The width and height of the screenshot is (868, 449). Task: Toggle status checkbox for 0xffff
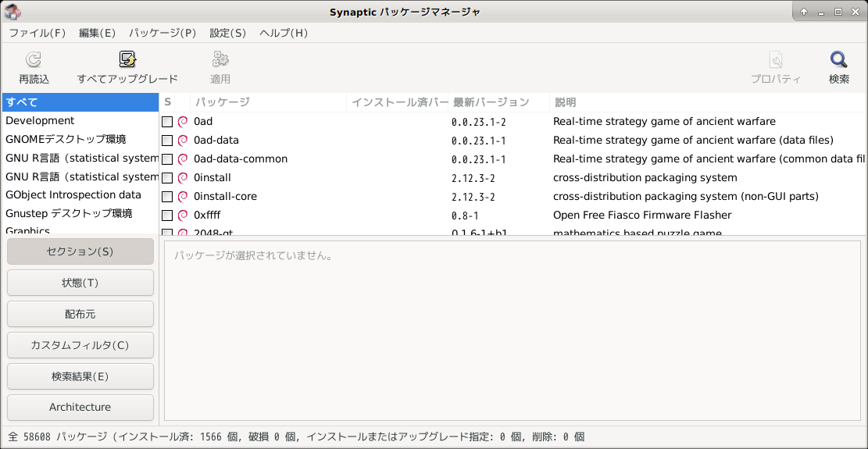pyautogui.click(x=167, y=215)
